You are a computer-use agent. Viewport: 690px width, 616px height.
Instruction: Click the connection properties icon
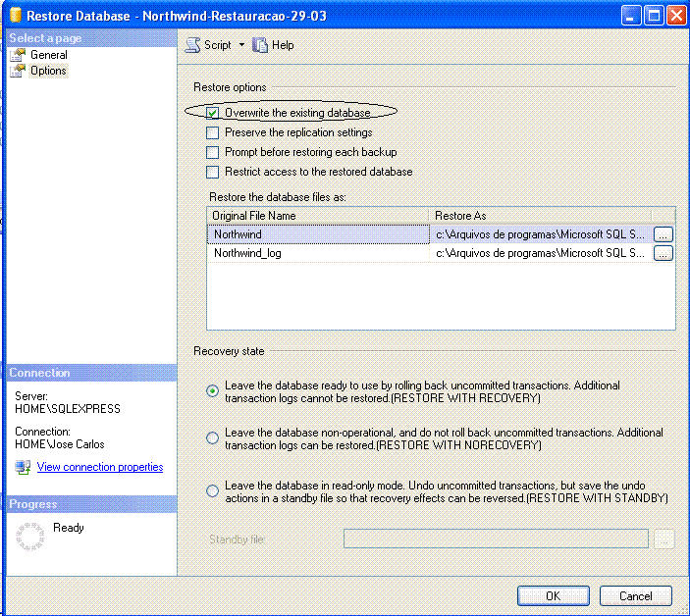click(x=23, y=468)
